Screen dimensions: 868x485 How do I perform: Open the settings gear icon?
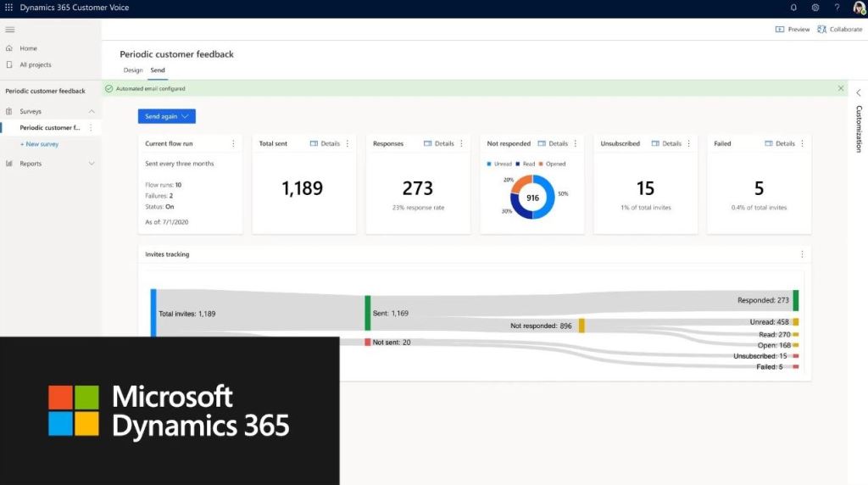coord(815,8)
